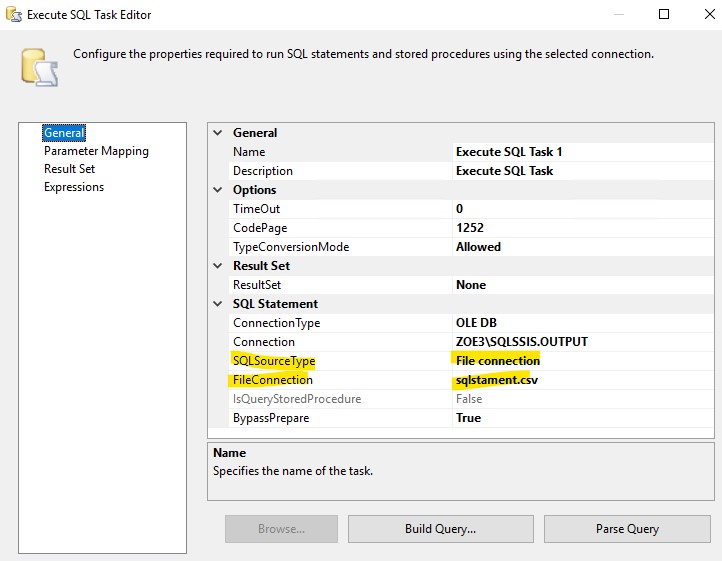Open BypassPrepare value True
The height and width of the screenshot is (561, 722).
tap(583, 418)
